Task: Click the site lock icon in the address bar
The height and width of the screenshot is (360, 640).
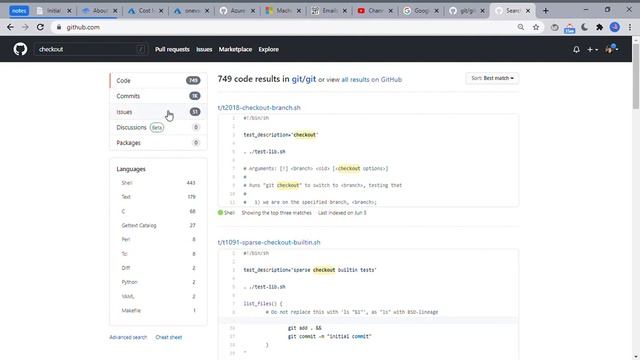Action: pos(59,27)
